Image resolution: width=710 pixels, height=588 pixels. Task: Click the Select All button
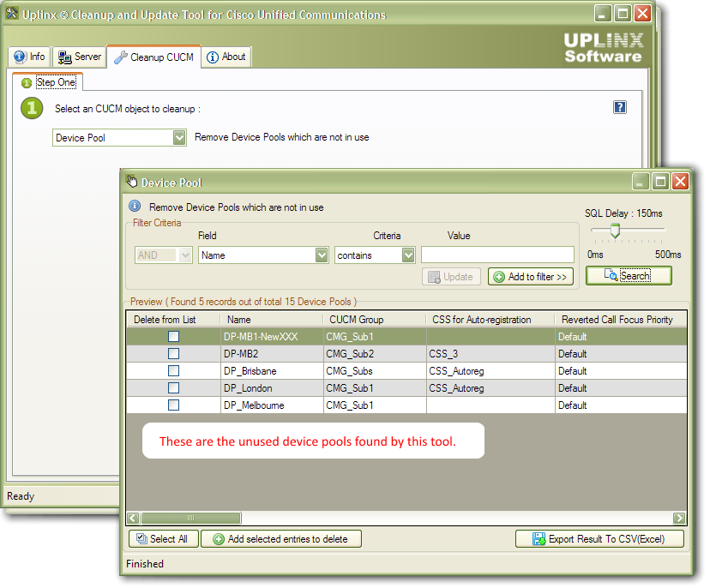pyautogui.click(x=163, y=538)
